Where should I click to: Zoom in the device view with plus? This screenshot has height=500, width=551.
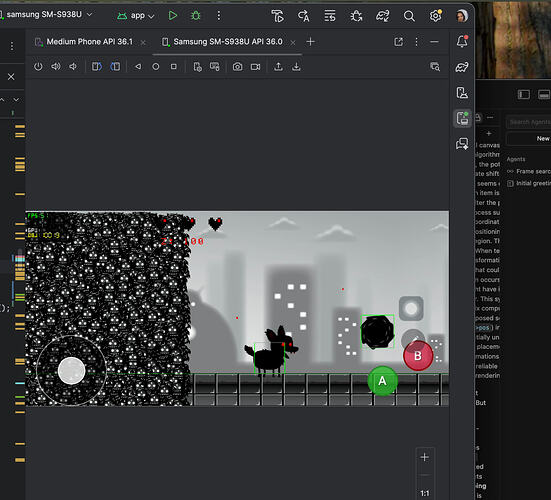[424, 457]
